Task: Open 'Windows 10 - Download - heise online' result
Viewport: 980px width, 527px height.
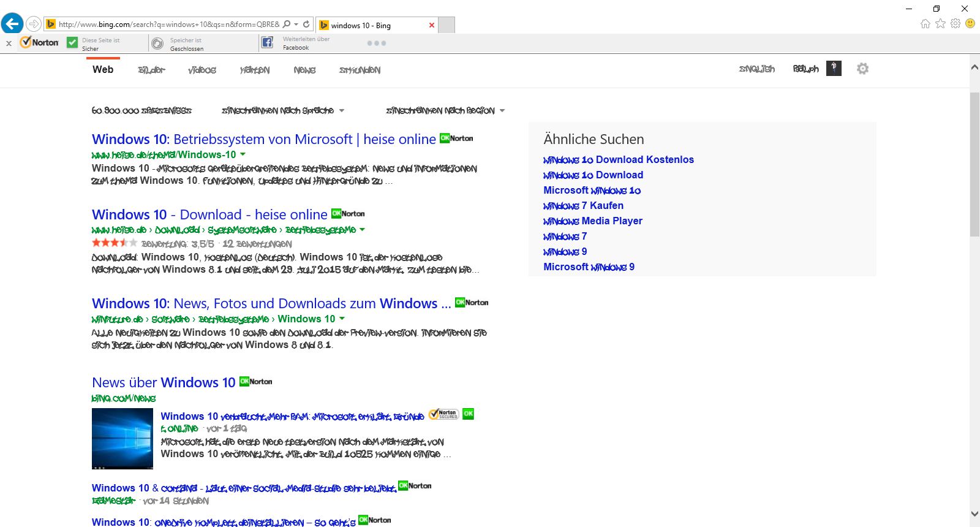Action: pyautogui.click(x=209, y=214)
